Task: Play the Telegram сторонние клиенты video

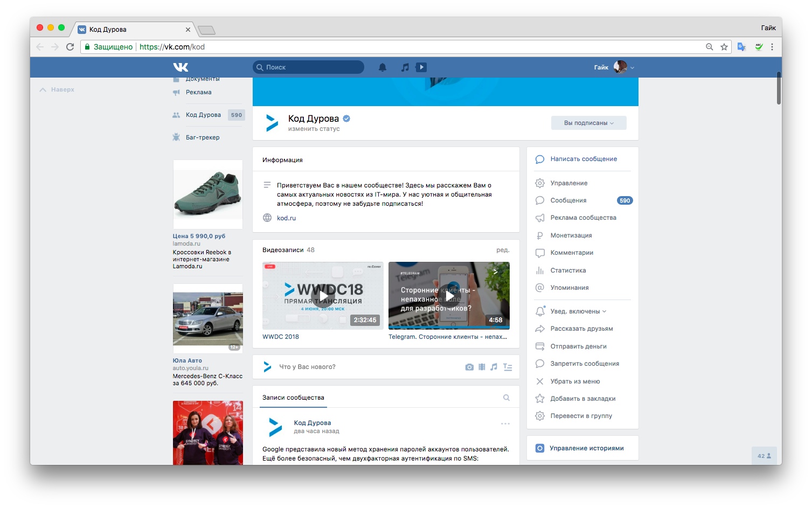Action: click(449, 296)
